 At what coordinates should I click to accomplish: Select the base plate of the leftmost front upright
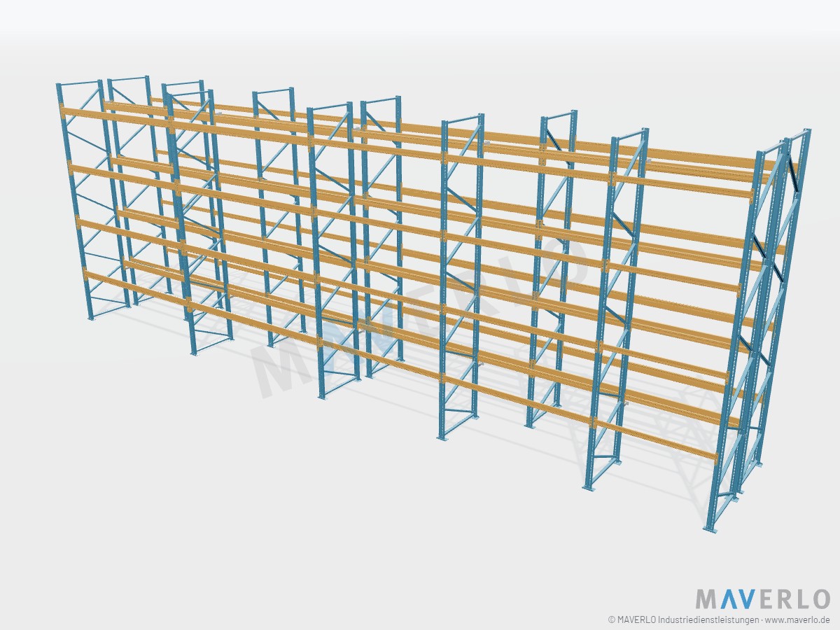(91, 318)
